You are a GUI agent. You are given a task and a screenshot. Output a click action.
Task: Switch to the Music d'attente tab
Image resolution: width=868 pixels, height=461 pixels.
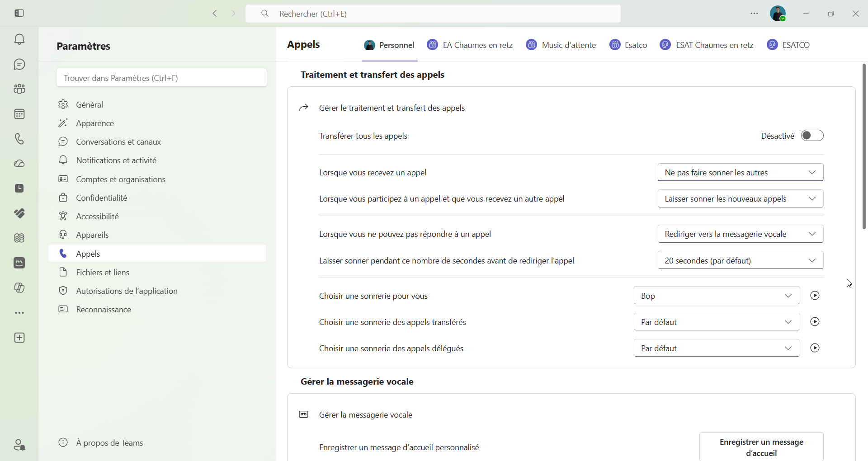pos(561,45)
